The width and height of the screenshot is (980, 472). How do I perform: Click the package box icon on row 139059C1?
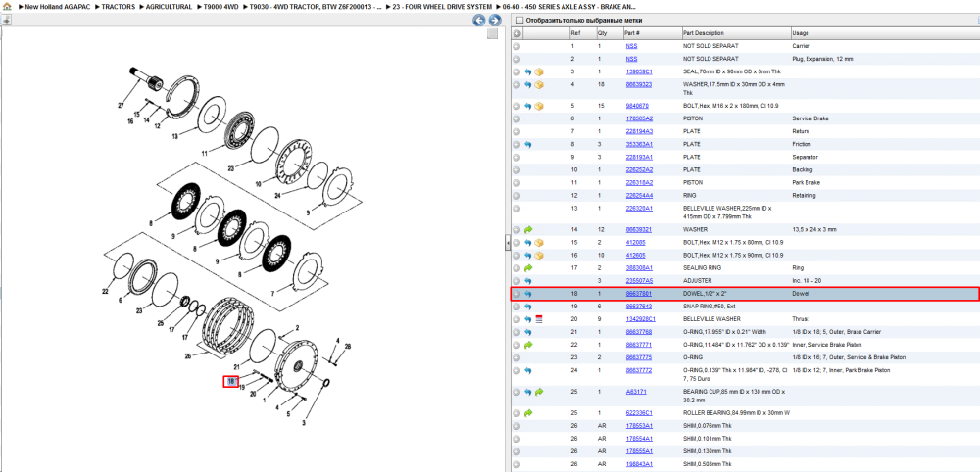coord(539,71)
